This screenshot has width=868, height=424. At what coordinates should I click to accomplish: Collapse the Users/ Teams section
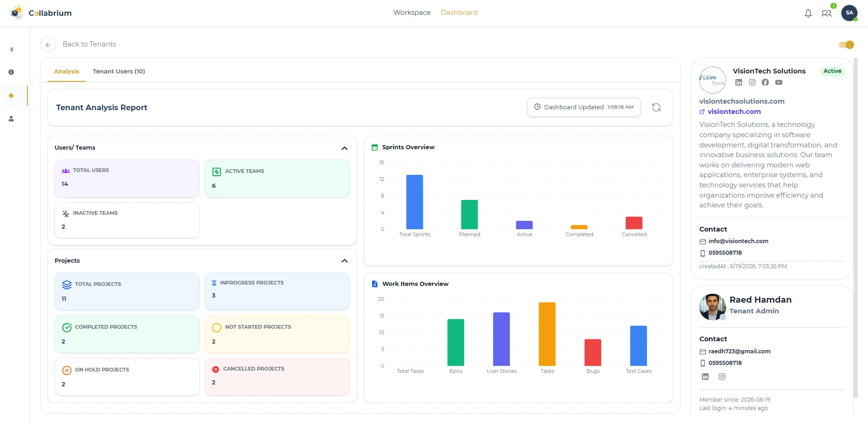(x=345, y=148)
